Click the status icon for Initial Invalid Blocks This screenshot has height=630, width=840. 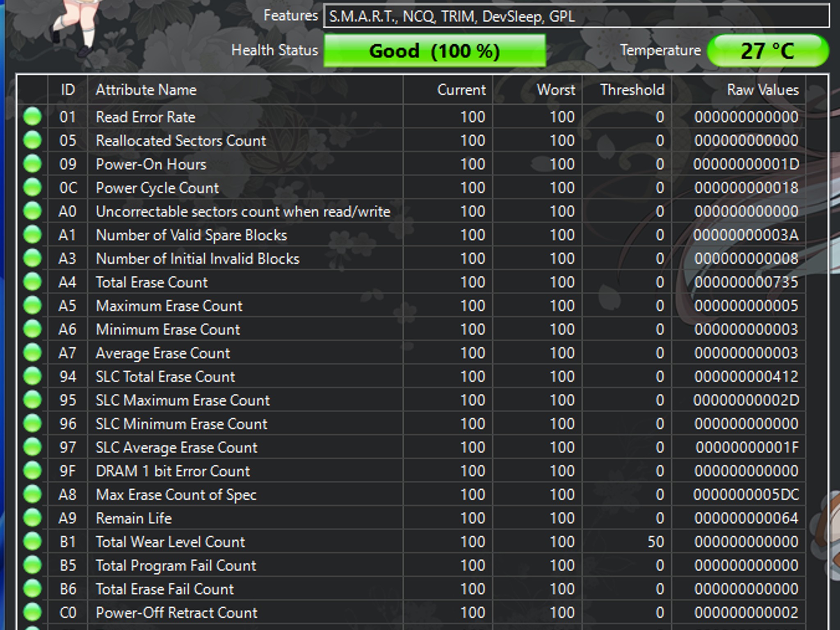tap(32, 258)
